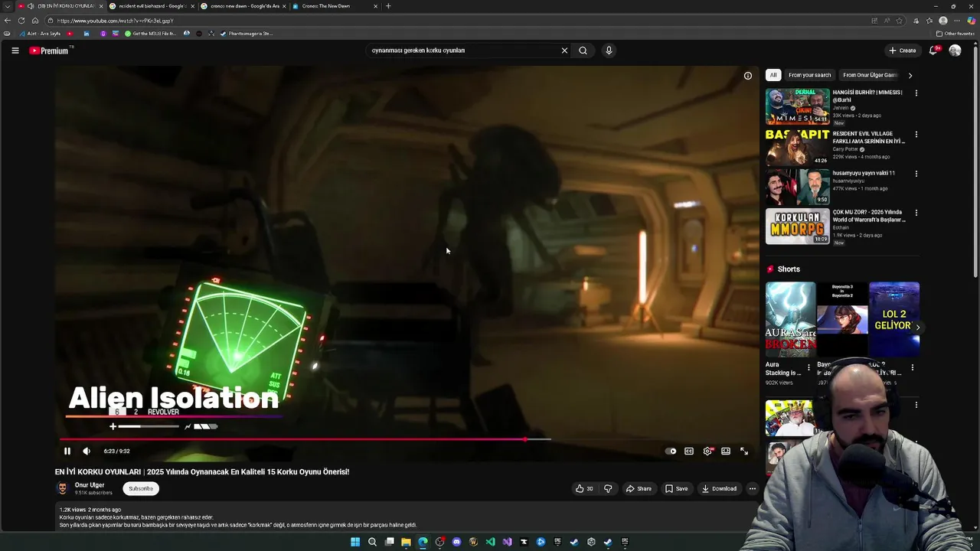Dislike the video with thumbs down
Viewport: 980px width, 551px height.
tap(608, 489)
